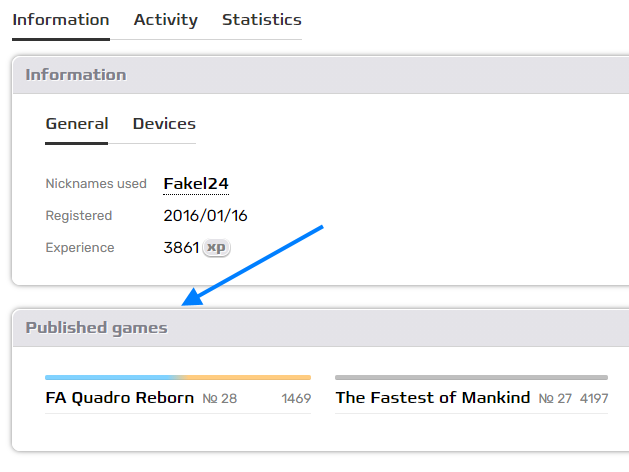Open The Fastest of Mankind game

pos(432,398)
